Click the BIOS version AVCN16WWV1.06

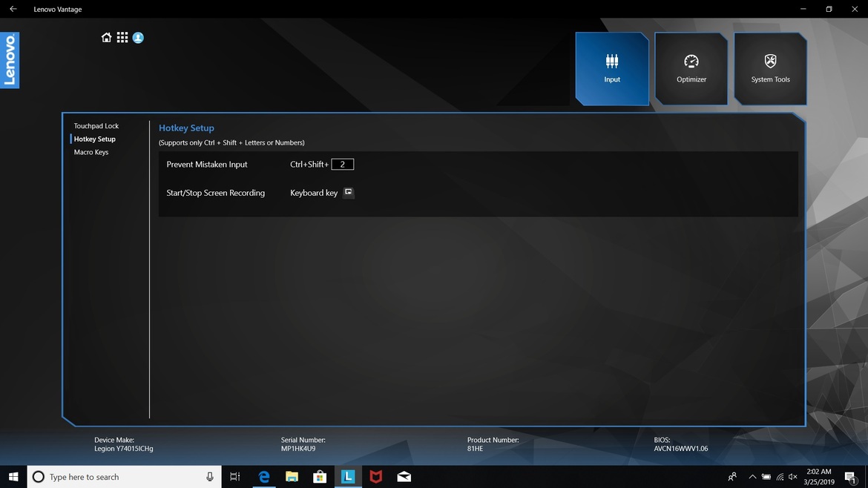pyautogui.click(x=681, y=449)
